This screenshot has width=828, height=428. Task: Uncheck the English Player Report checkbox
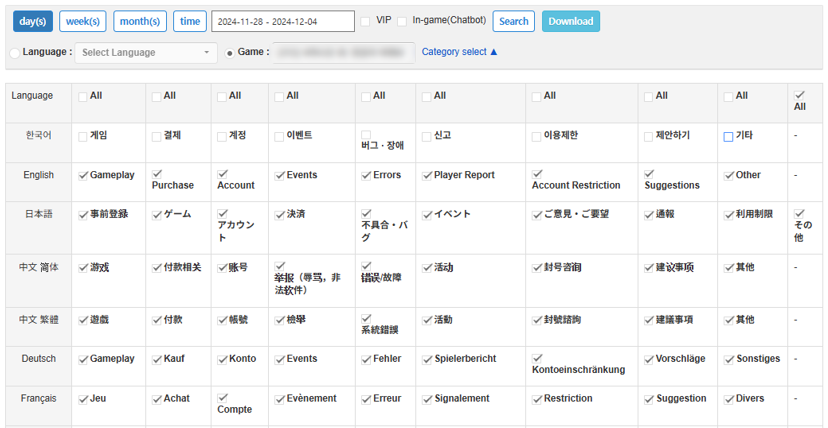coord(428,176)
